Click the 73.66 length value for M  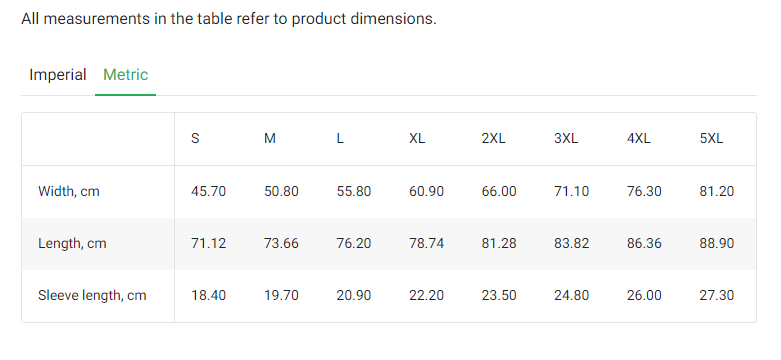point(281,243)
